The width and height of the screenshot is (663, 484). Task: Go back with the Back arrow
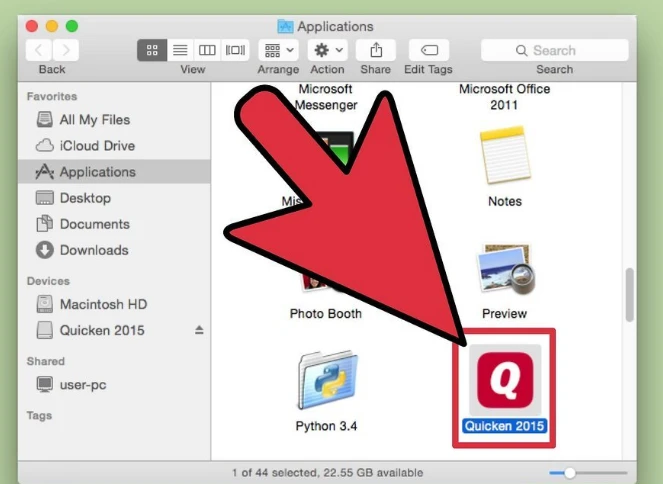click(38, 50)
